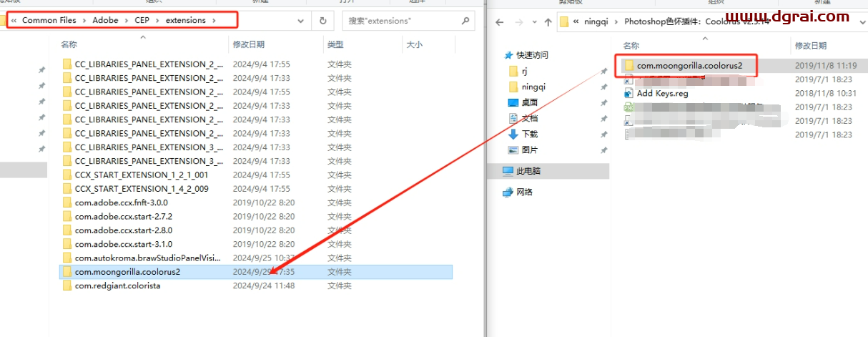Click folder icon of CCX_START_EXTENSION_1_2_1_001
The image size is (868, 337).
(67, 175)
